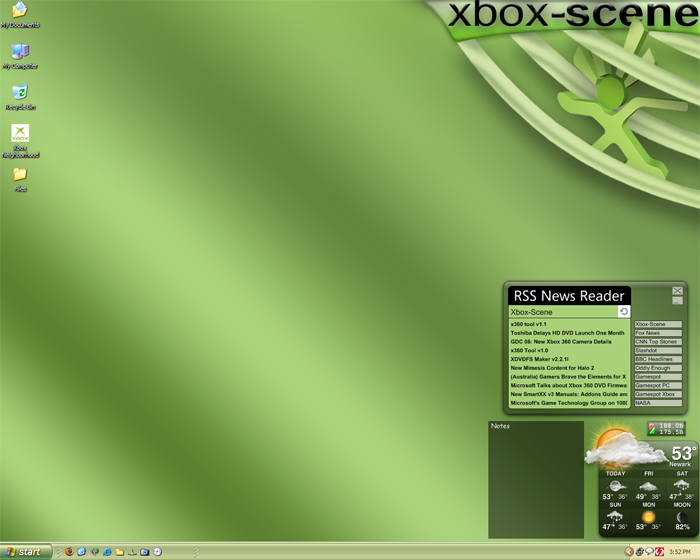Click the MON sunny forecast icon

pos(648,517)
